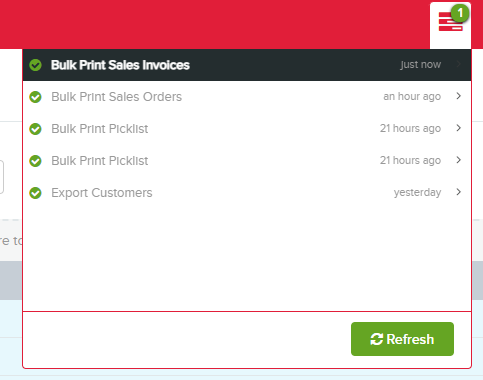Click the circular arrows icon on Refresh
Image resolution: width=483 pixels, height=380 pixels.
tap(376, 339)
